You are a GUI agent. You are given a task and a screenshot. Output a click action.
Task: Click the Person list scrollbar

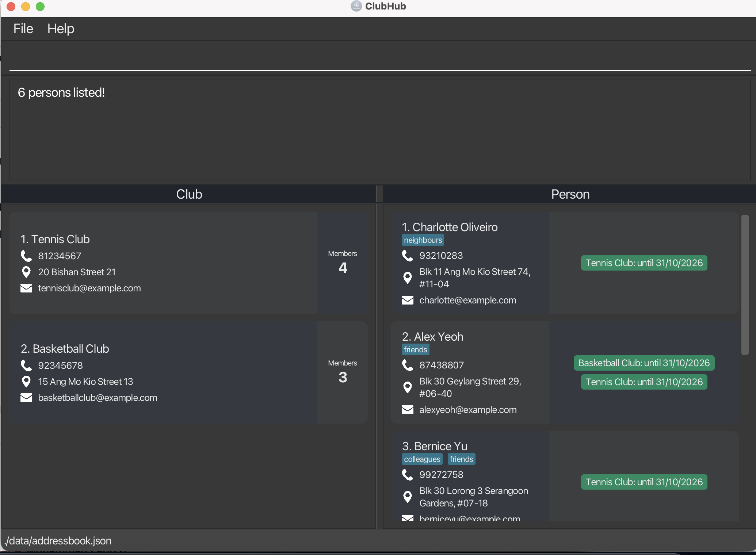tap(745, 285)
